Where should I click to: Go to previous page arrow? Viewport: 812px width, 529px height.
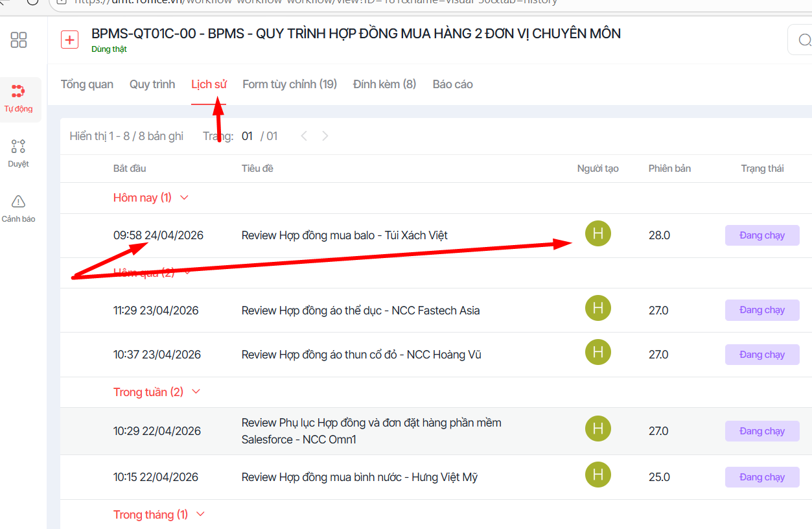pos(304,136)
